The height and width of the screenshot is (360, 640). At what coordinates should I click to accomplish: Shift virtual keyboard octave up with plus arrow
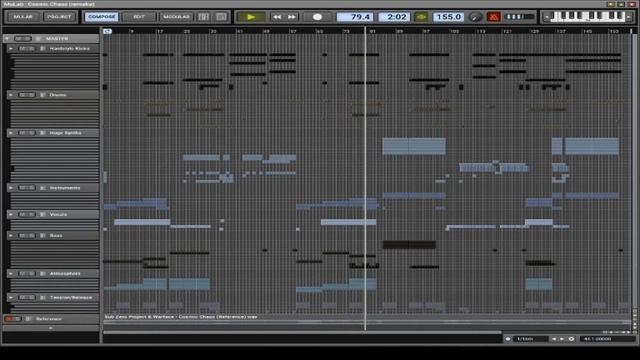[628, 17]
